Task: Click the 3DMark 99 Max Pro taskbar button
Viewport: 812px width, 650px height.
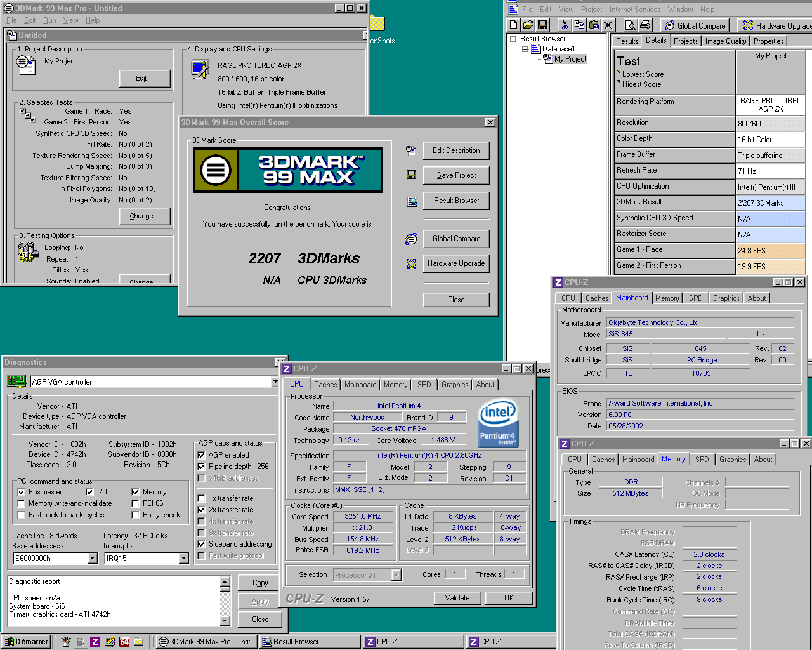Action: pos(206,642)
